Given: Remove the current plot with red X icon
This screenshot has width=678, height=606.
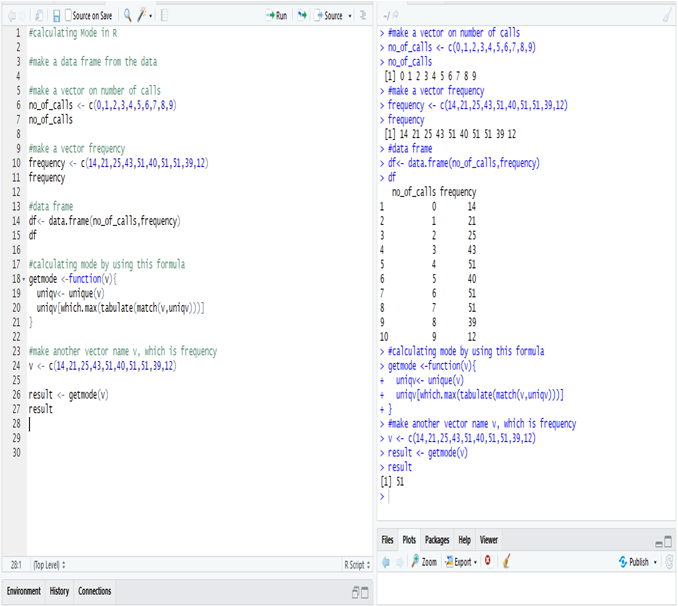Looking at the screenshot, I should click(x=488, y=562).
